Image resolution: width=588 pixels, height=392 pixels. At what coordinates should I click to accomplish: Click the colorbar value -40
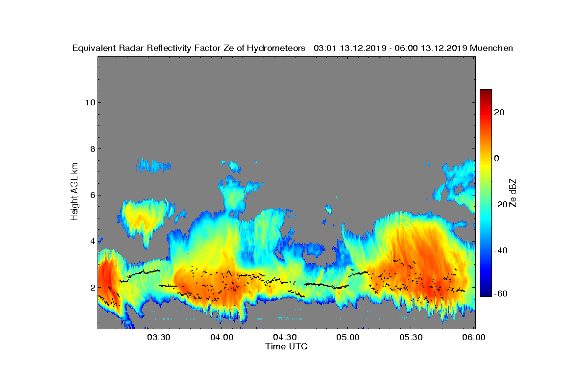point(501,250)
